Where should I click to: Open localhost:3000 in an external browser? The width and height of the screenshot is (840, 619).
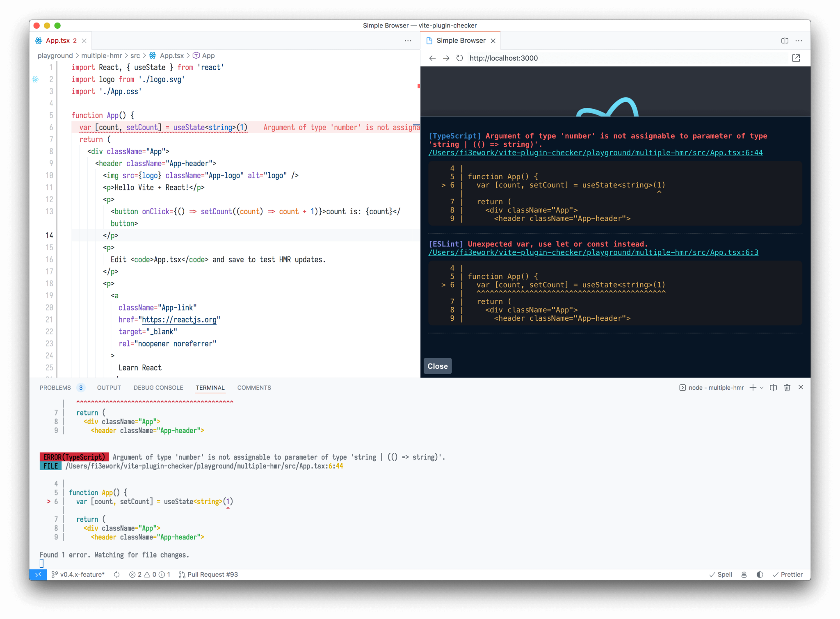[796, 58]
